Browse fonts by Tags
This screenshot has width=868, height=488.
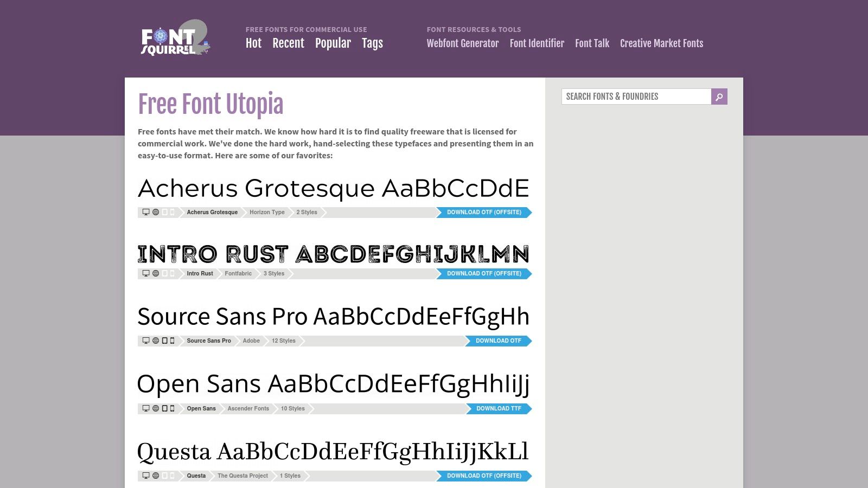[x=372, y=43]
